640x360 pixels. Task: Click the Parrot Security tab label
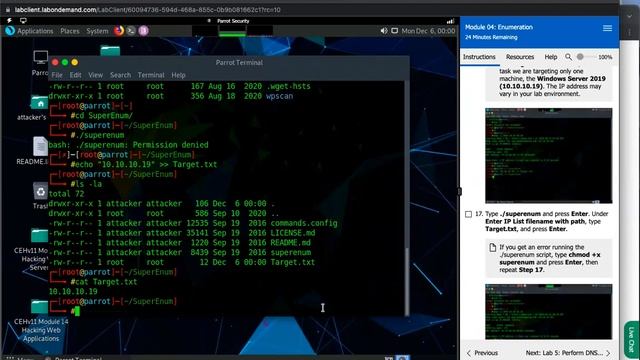point(233,21)
